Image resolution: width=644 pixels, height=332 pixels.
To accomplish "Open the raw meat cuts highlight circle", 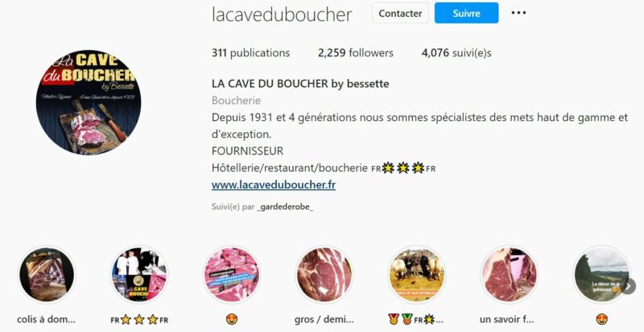I will pos(232,275).
